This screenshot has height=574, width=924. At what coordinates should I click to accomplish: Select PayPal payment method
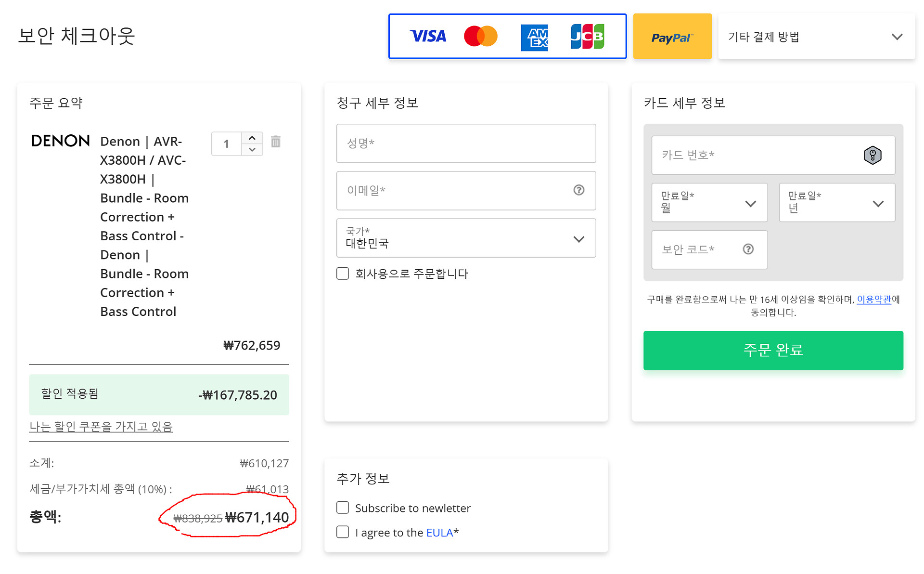(x=672, y=37)
